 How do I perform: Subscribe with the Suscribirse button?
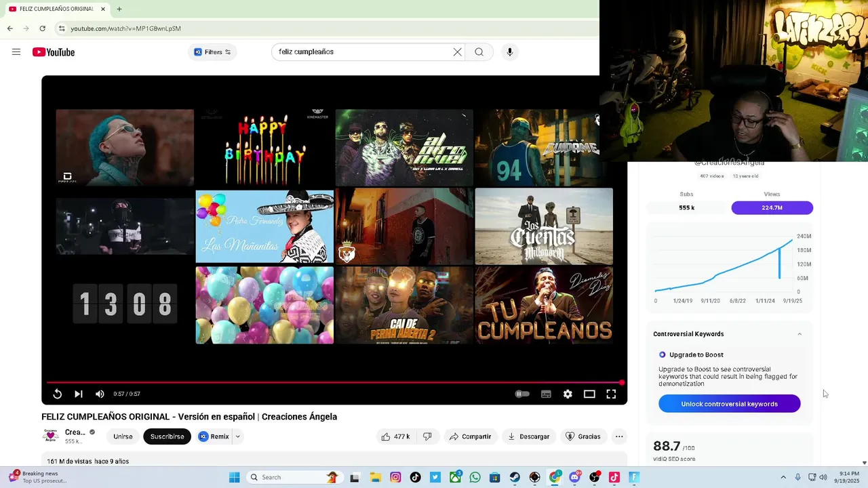tap(167, 436)
